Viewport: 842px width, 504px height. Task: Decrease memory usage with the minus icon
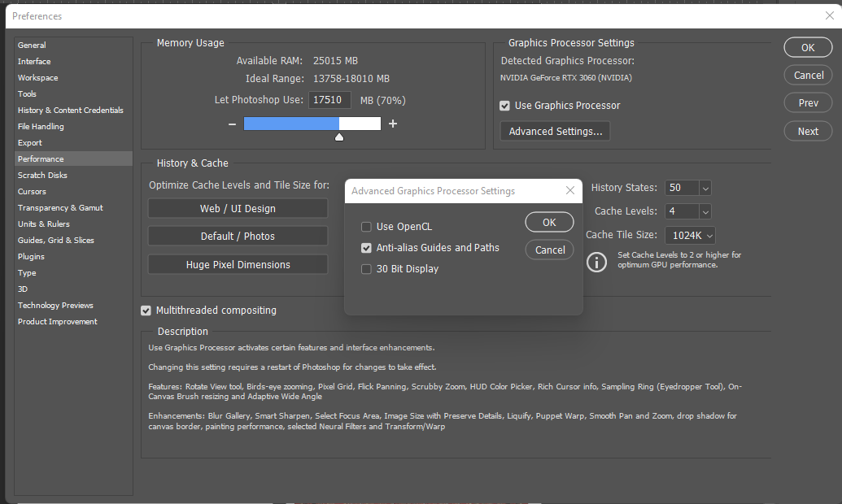pyautogui.click(x=232, y=123)
